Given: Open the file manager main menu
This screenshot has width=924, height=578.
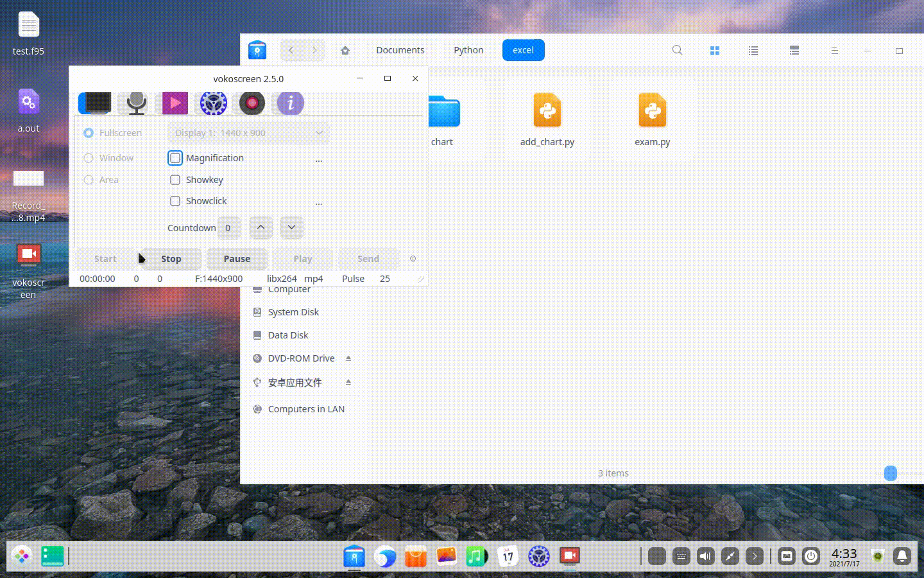Looking at the screenshot, I should click(x=835, y=50).
